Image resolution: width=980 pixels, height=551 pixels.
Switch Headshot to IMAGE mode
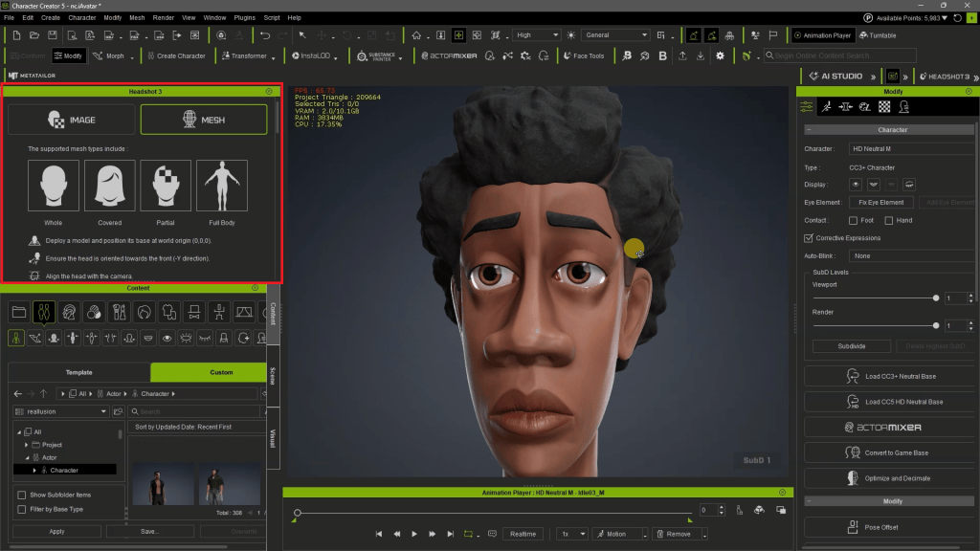[71, 120]
